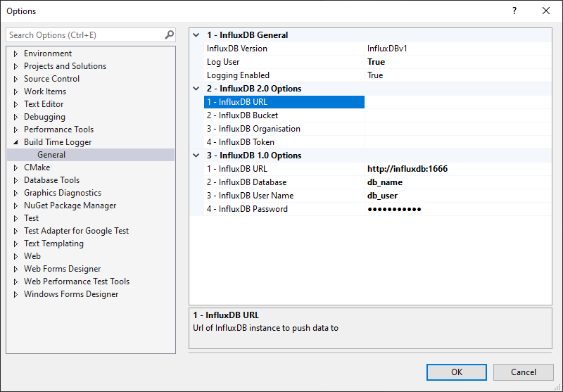
Task: Expand the Database Tools node arrow
Action: (15, 180)
